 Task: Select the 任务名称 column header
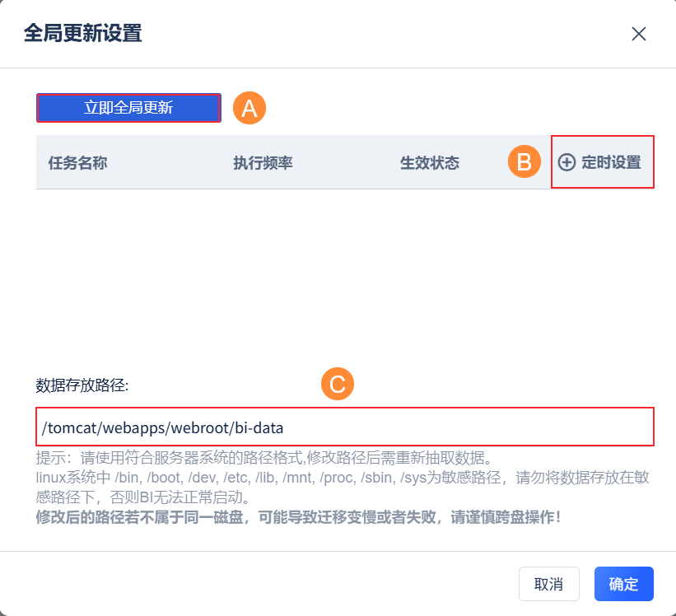(x=78, y=162)
